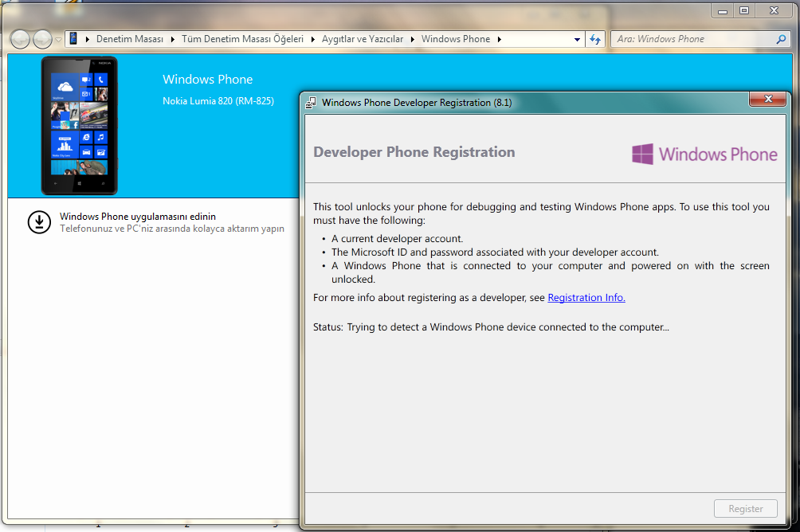Viewport: 800px width, 532px height.
Task: Close the Developer Registration dialog
Action: point(768,99)
